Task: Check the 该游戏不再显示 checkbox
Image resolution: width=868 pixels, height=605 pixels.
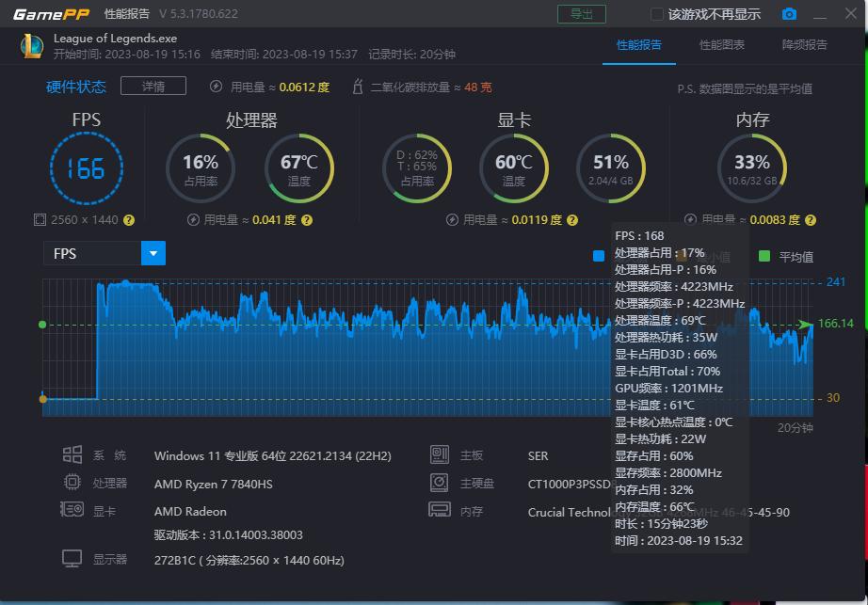Action: [656, 14]
